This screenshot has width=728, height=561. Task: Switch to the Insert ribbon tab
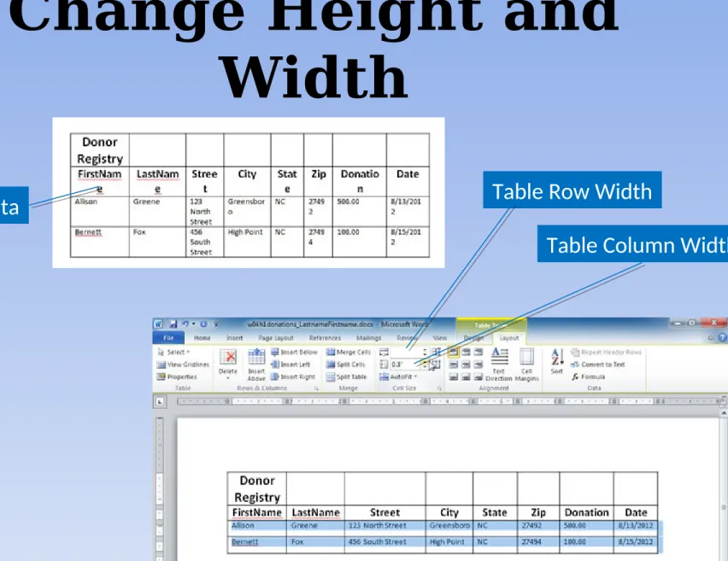(x=234, y=338)
